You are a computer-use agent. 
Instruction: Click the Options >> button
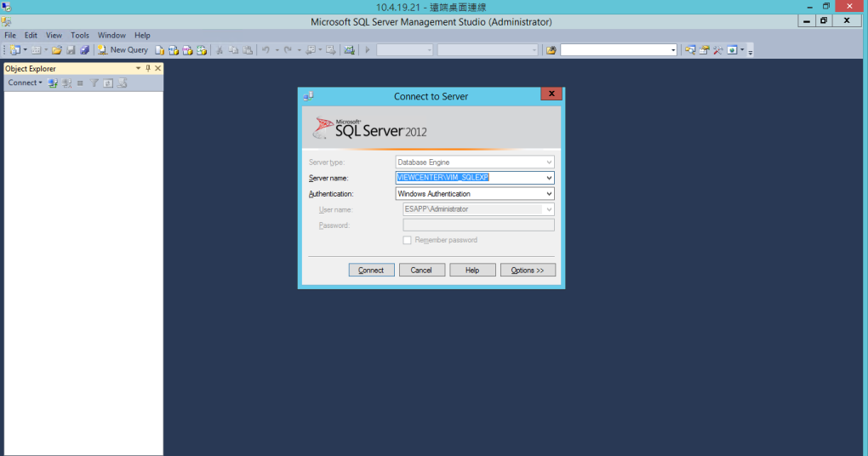[528, 270]
